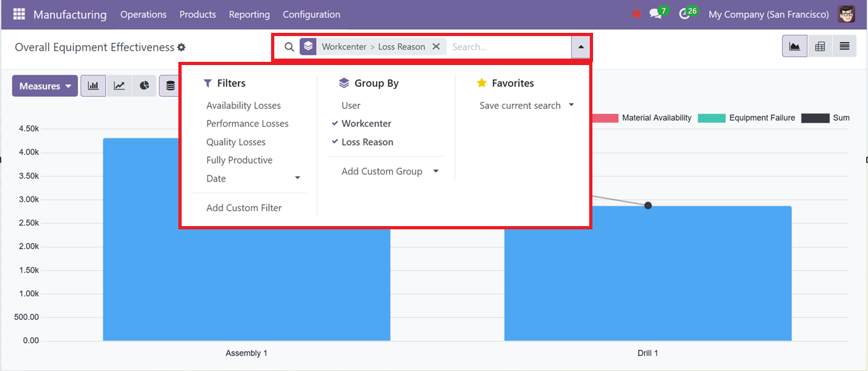
Task: Toggle Material Availability legend swatch
Action: tap(604, 118)
